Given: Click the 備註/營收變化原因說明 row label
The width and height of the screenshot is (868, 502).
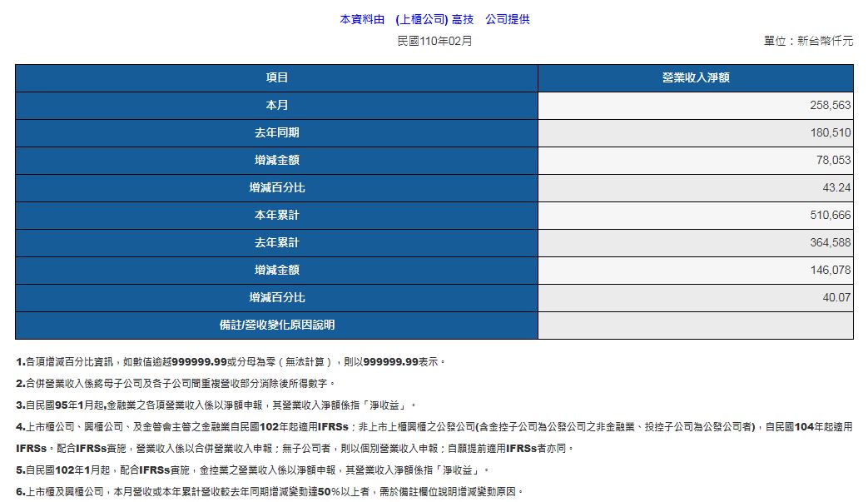Looking at the screenshot, I should 276,326.
